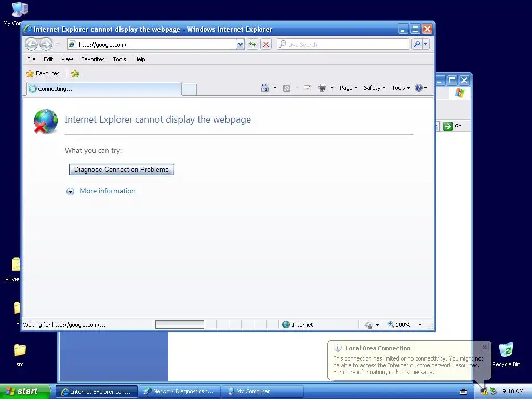Click the More information link
The image size is (532, 399).
click(x=108, y=191)
